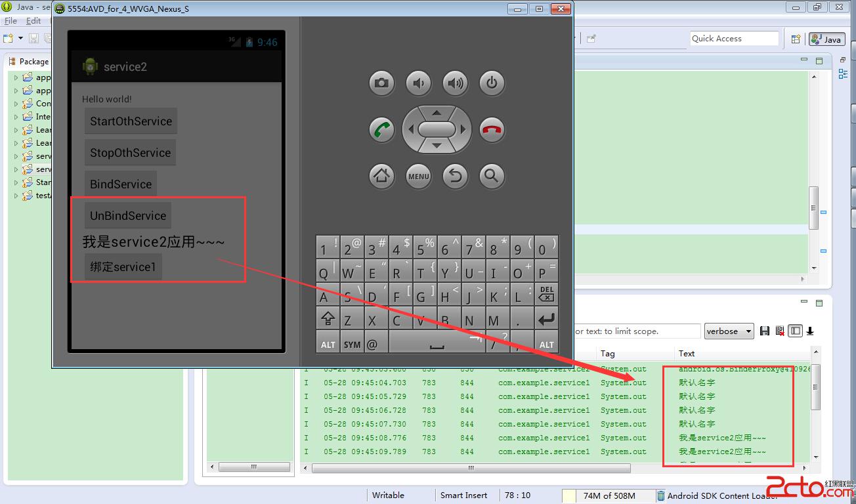This screenshot has width=856, height=504.
Task: Click the restore icon in the right trim
Action: tap(843, 60)
